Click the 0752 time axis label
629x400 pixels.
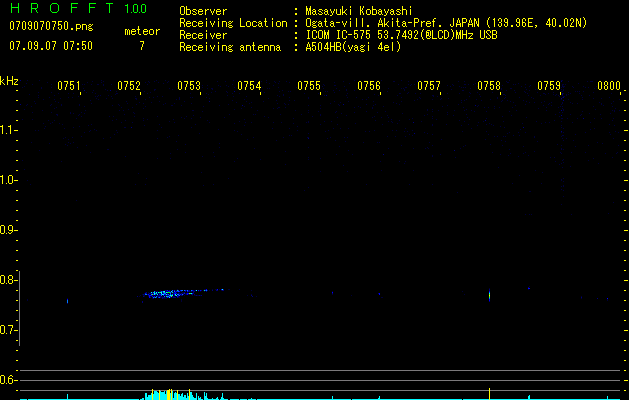pos(129,85)
